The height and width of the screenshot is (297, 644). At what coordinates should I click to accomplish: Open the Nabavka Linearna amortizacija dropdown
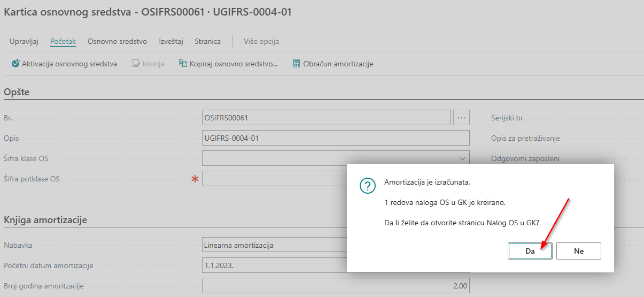pyautogui.click(x=275, y=245)
